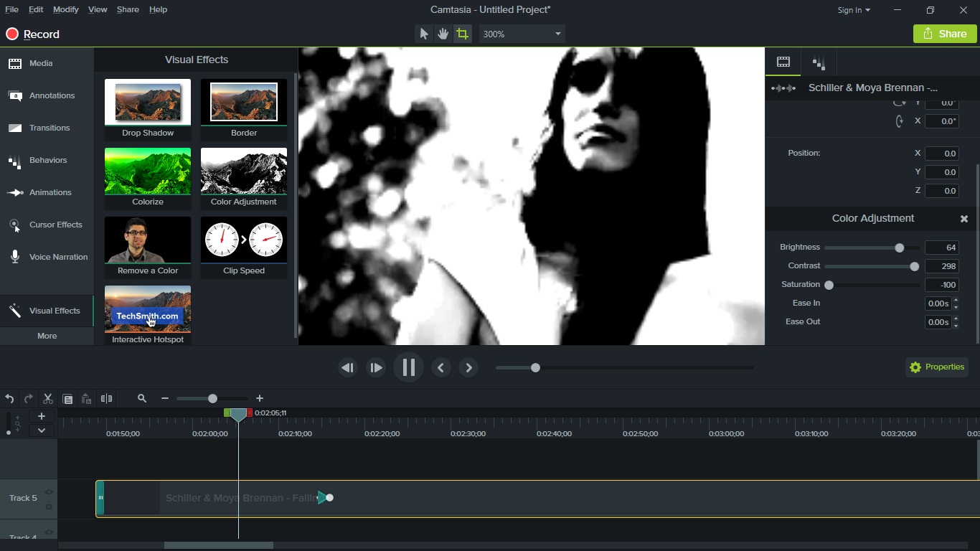This screenshot has width=980, height=551.
Task: Zoom in the timeline with plus
Action: 260,399
